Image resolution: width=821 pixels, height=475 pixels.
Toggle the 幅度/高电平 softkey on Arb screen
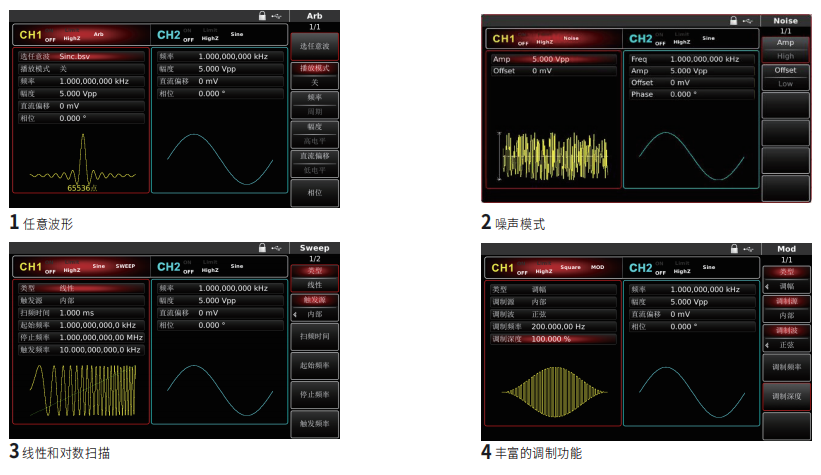click(x=315, y=134)
